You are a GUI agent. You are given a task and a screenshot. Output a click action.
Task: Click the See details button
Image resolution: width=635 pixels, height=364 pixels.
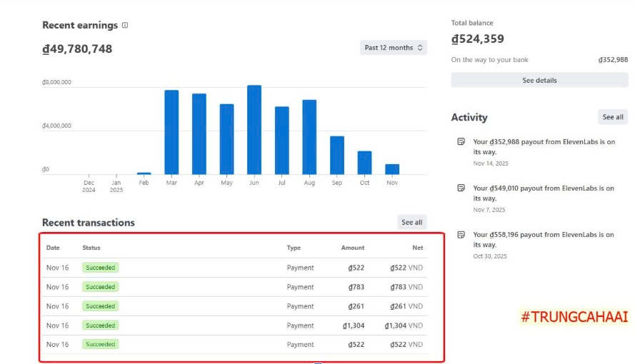pyautogui.click(x=539, y=80)
